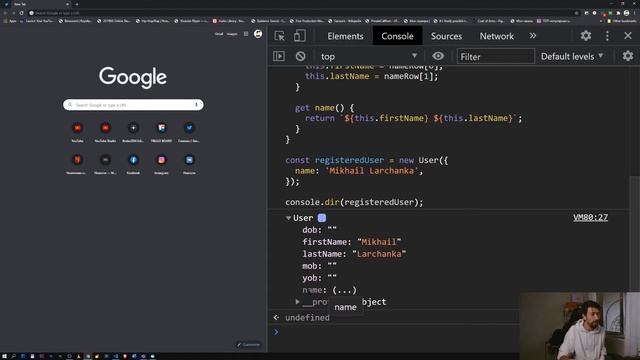Open the YouTube shortcut tile

pos(78,132)
